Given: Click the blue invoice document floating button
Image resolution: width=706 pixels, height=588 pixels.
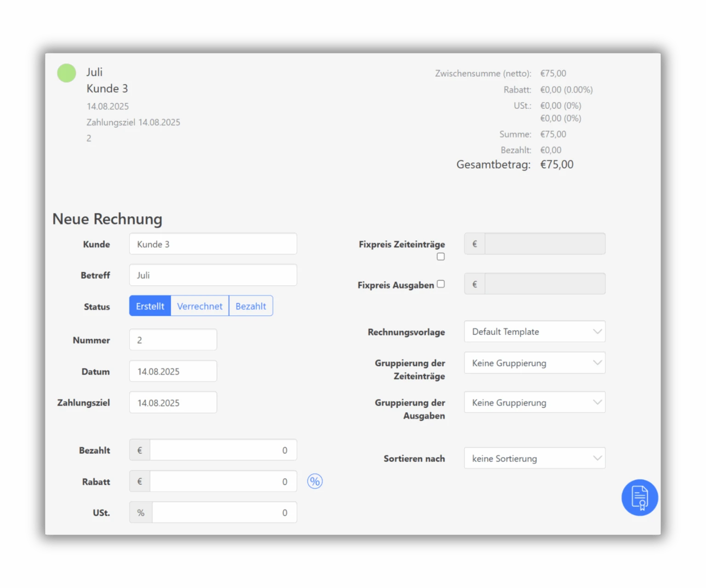Looking at the screenshot, I should click(x=639, y=498).
